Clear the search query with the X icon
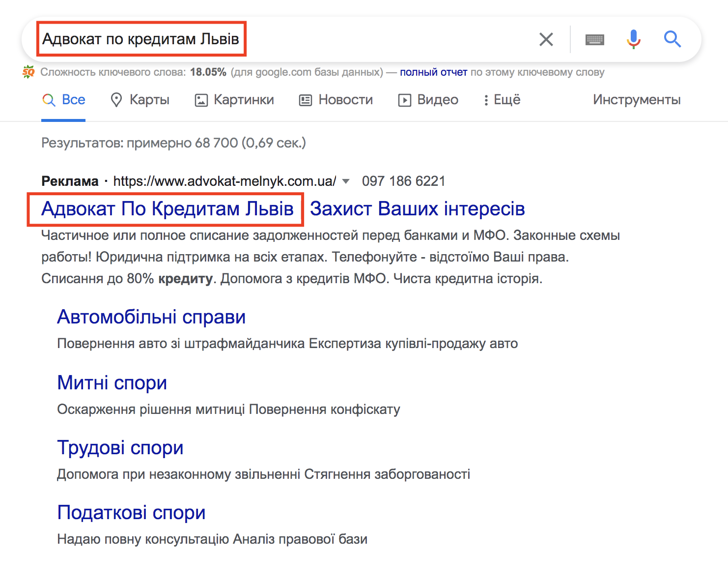Image resolution: width=728 pixels, height=585 pixels. tap(546, 39)
